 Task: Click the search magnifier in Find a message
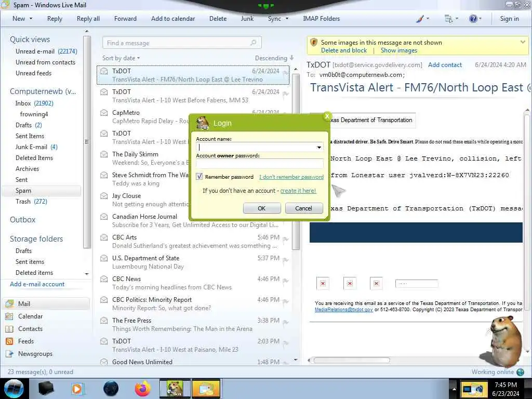click(253, 43)
